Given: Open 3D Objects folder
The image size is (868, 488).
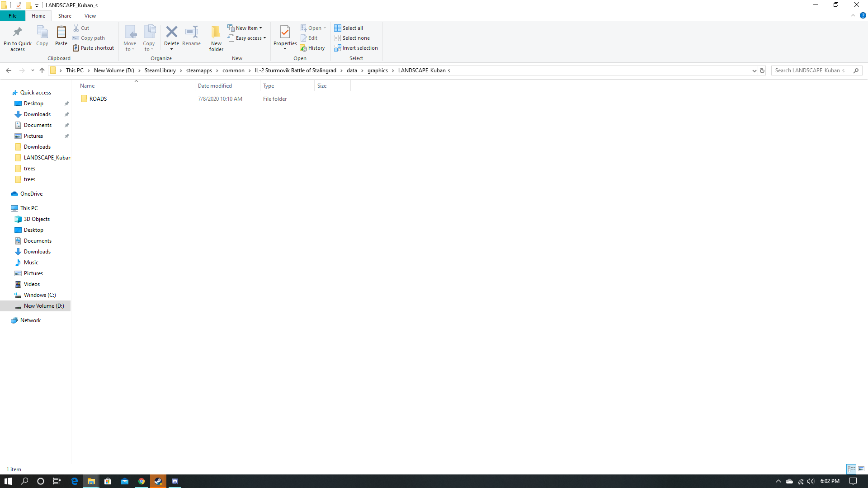Looking at the screenshot, I should coord(37,219).
